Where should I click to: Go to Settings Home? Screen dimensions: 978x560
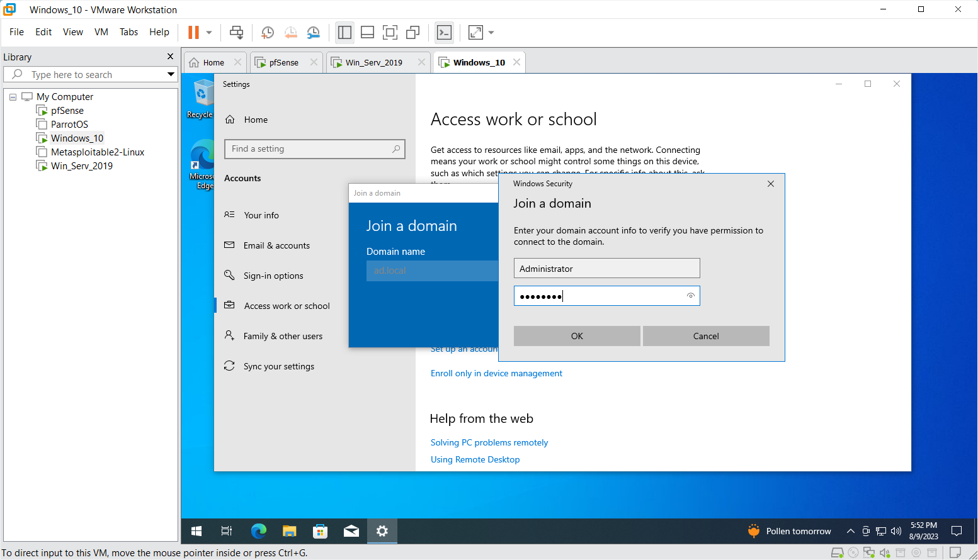coord(256,120)
